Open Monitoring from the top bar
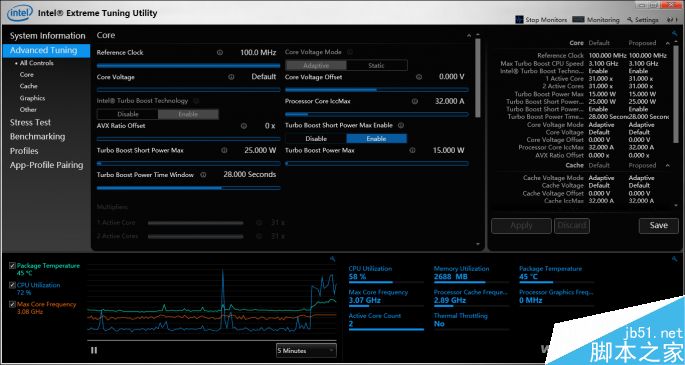Screen dimensions: 685x365 pos(596,20)
